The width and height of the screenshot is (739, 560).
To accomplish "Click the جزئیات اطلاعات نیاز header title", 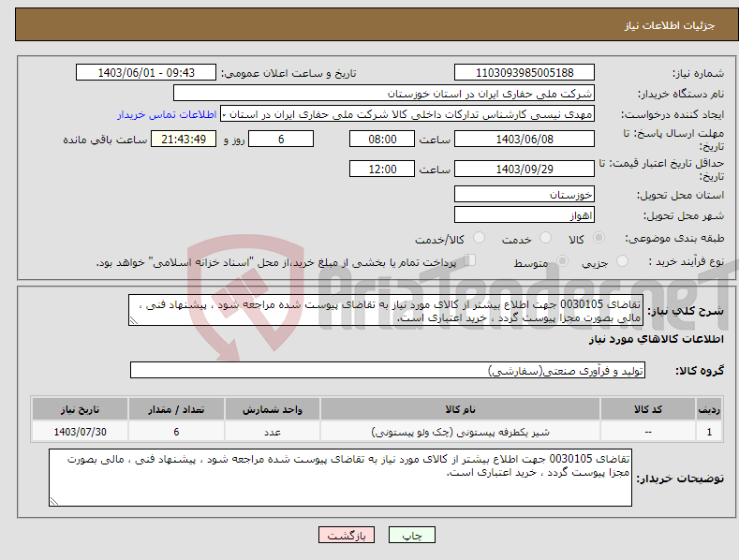I will click(670, 25).
